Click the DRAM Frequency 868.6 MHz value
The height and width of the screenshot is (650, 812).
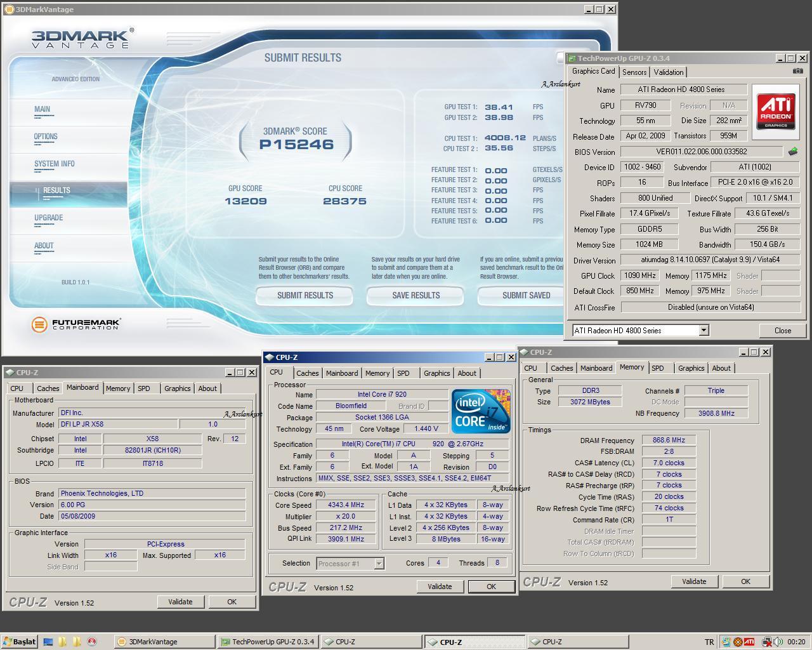coord(669,440)
